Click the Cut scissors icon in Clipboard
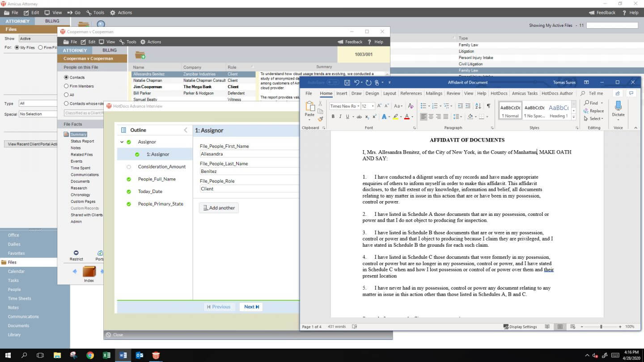 tap(321, 104)
